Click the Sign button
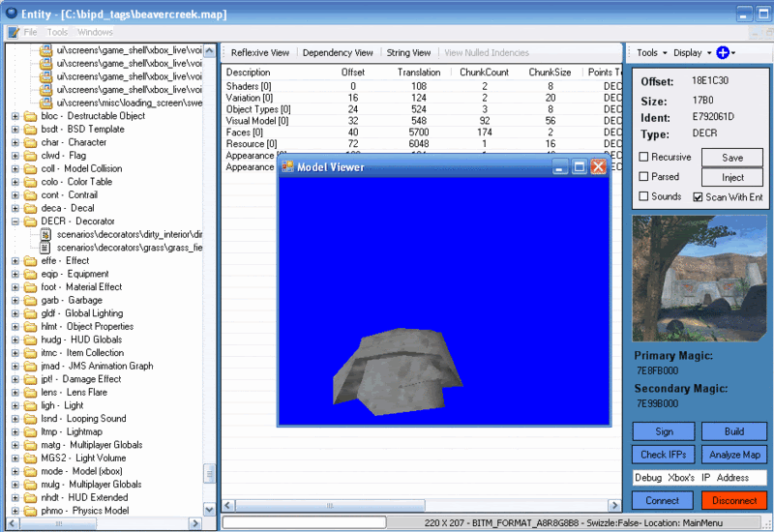774x532 pixels. [x=664, y=431]
